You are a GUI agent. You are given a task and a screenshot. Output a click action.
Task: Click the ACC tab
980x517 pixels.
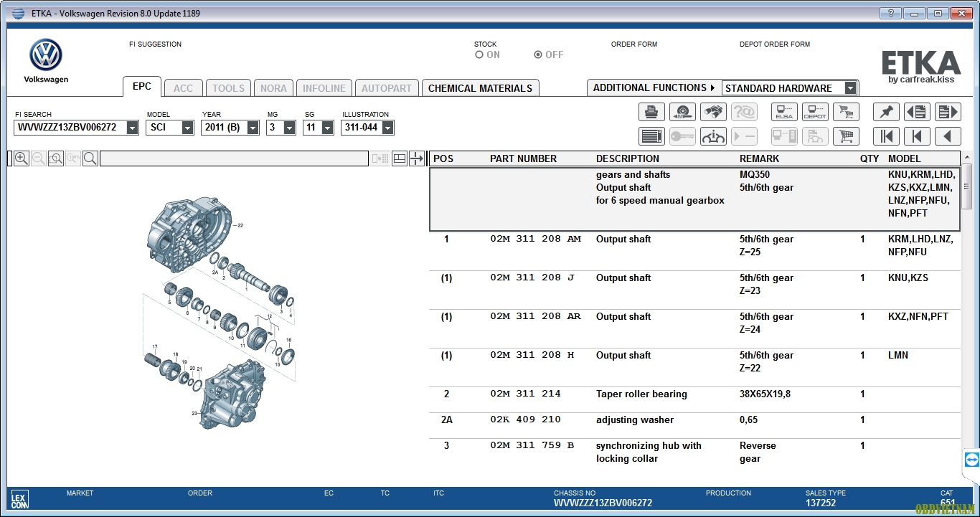183,88
